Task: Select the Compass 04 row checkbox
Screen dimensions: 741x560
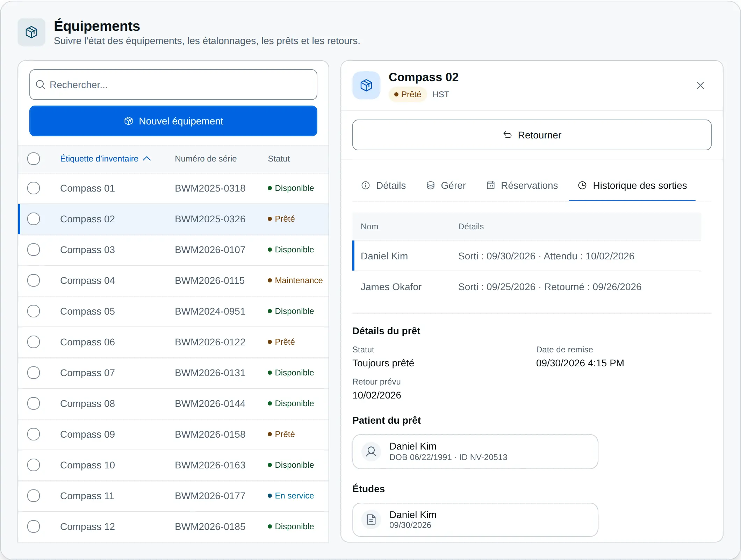Action: click(x=34, y=280)
